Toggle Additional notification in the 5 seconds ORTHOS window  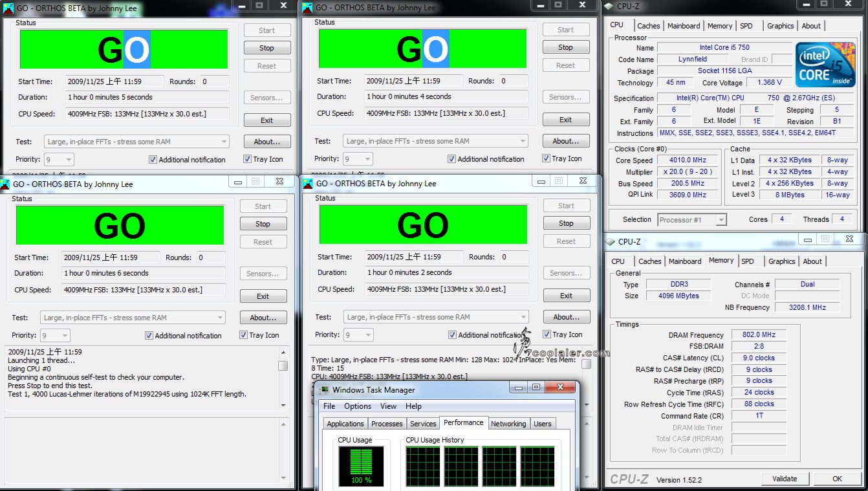click(153, 160)
